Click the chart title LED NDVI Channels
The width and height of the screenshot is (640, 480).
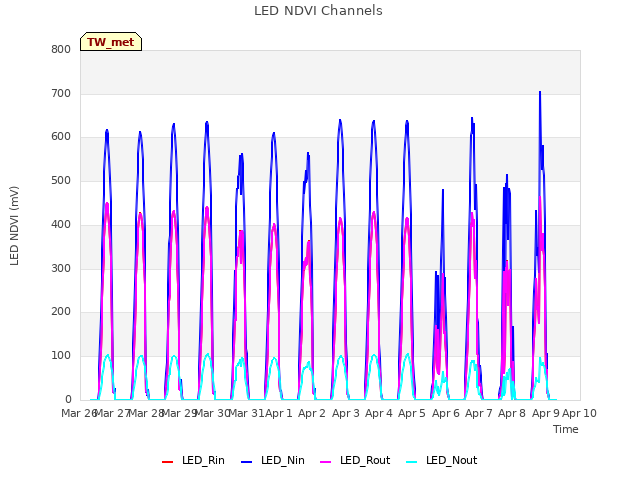point(318,11)
